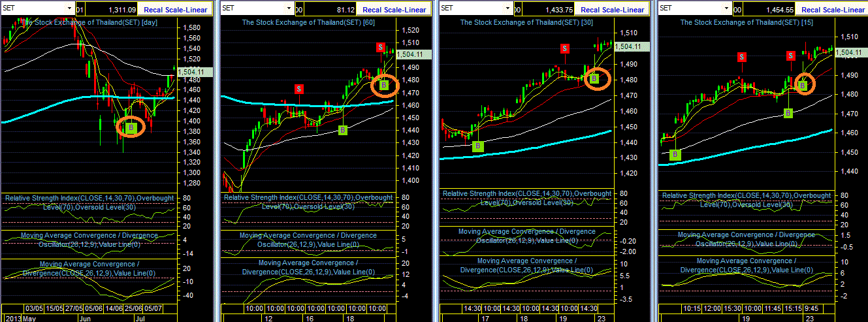Select the red S sell marker on the 30-minute chart
This screenshot has height=322, width=868.
point(565,48)
